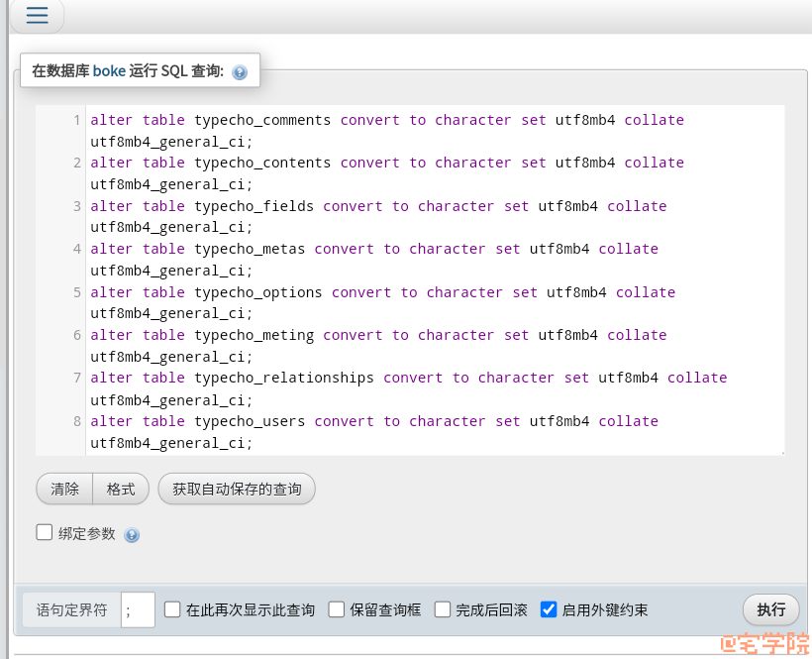Focus the 语句定界符 delimiter input field
This screenshot has width=812, height=659.
[138, 609]
